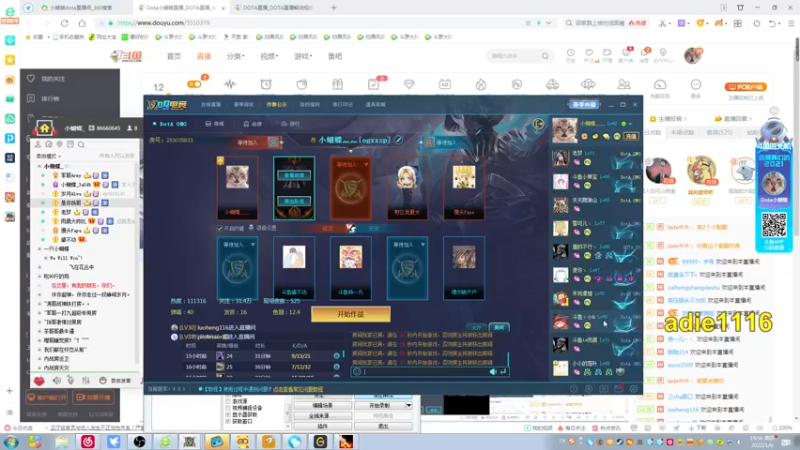Image resolution: width=800 pixels, height=450 pixels.
Task: Select the 排行 ranking tab
Action: click(291, 124)
